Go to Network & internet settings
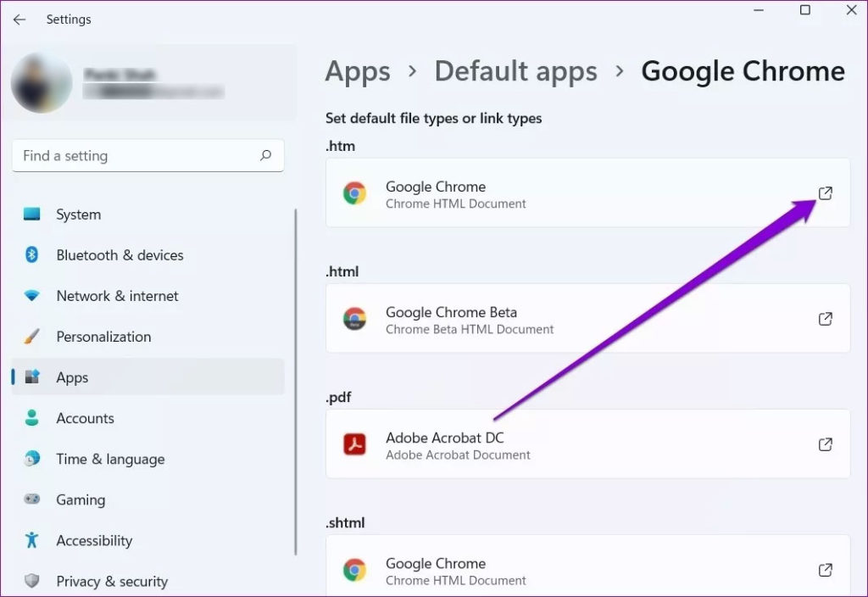Screen dimensions: 868x597 tap(147, 296)
